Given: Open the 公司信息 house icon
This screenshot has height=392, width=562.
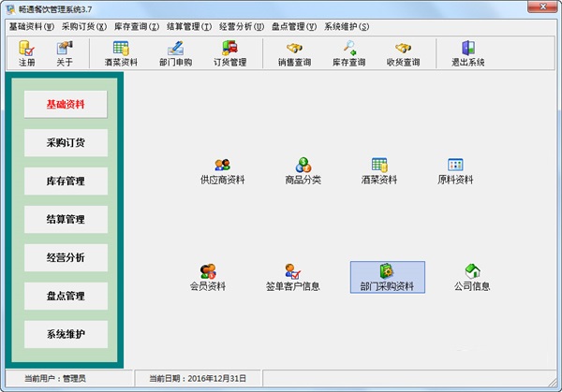Looking at the screenshot, I should (x=472, y=278).
